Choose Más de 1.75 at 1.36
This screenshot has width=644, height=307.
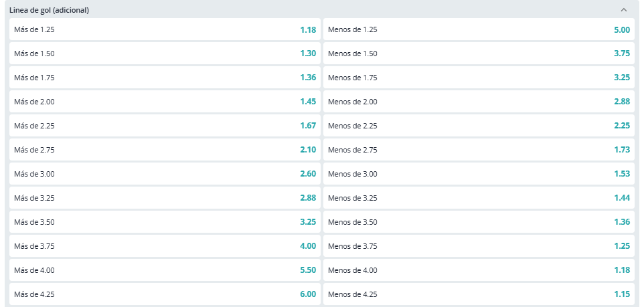165,77
